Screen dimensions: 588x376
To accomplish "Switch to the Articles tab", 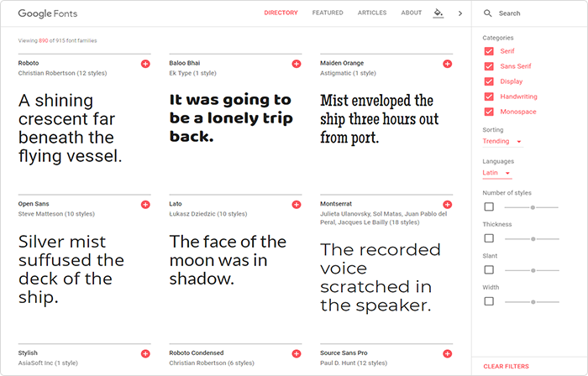I will point(372,13).
